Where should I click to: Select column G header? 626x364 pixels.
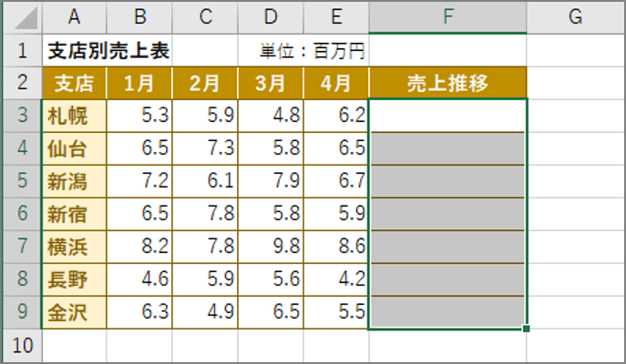pos(575,17)
